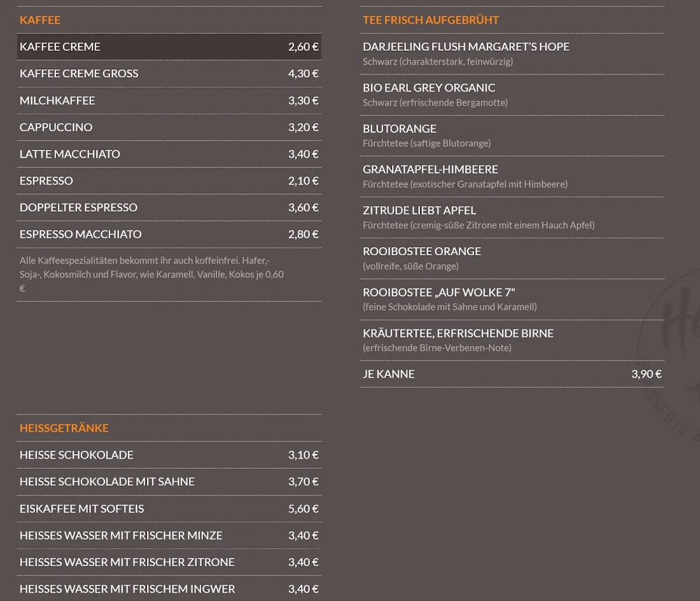The height and width of the screenshot is (601, 700).
Task: Click HEISSES WASSER MIT FRISCHER MINZE
Action: (169, 535)
